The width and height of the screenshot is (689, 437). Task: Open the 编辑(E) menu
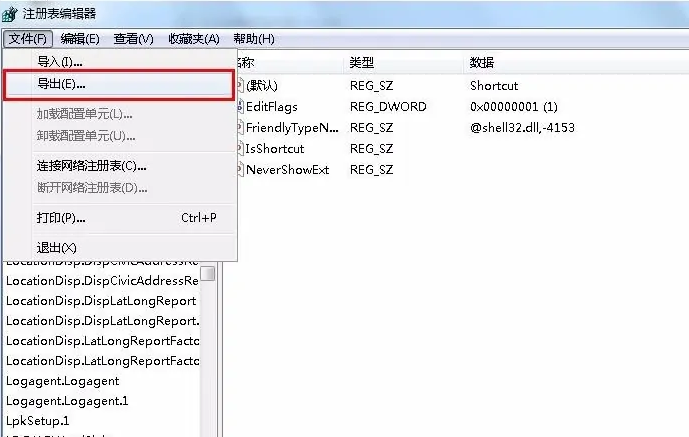(80, 39)
